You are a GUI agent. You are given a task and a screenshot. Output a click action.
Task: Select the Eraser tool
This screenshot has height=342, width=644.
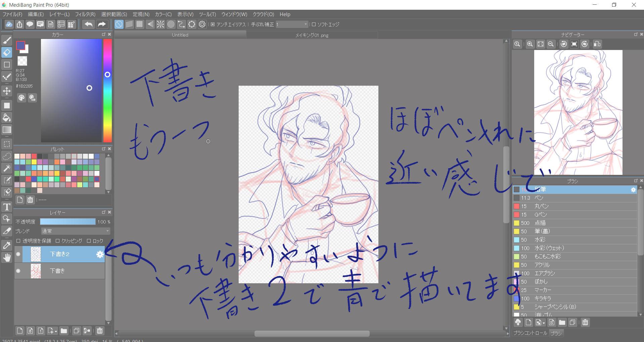click(7, 53)
